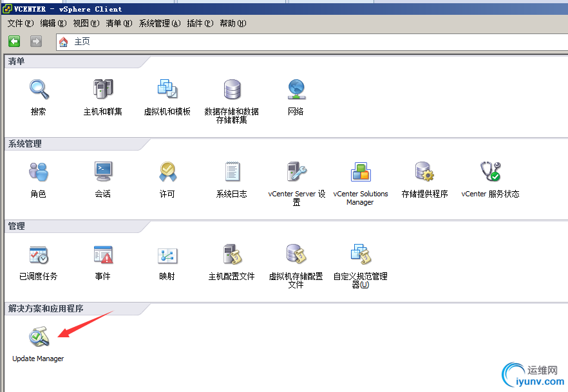Open the 许可 licensing icon

(167, 171)
